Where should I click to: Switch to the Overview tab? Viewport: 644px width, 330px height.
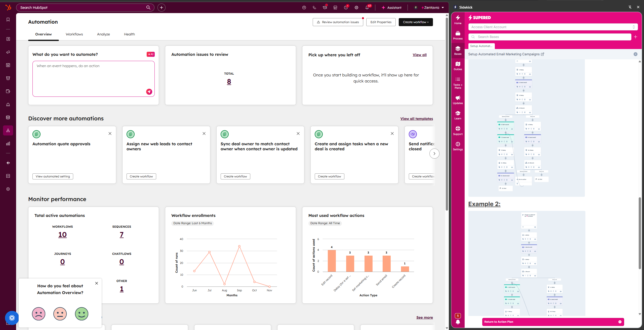point(43,34)
